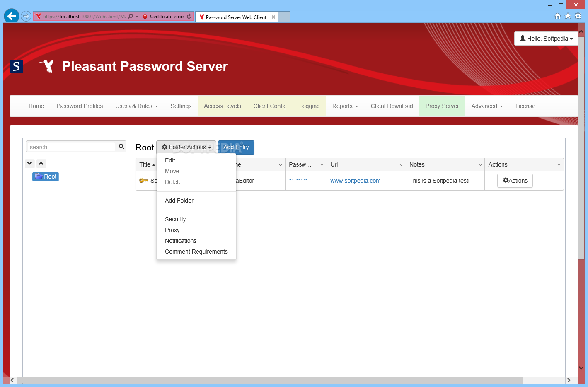
Task: Click the Actions gear button in row
Action: pyautogui.click(x=515, y=181)
